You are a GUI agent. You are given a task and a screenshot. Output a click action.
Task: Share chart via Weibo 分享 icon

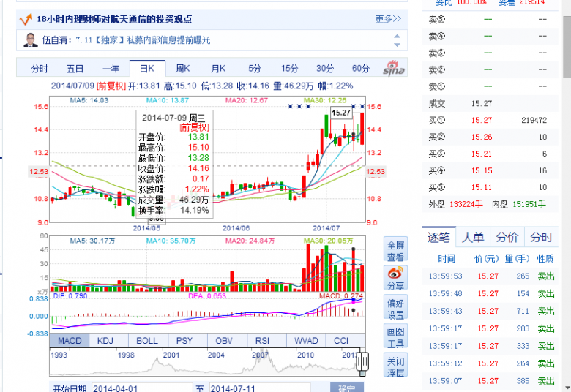click(395, 278)
